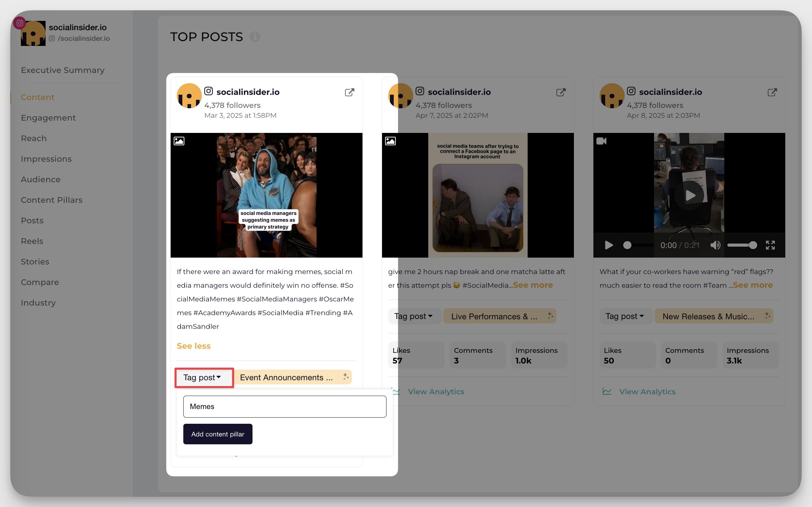Open the Apr 8 post external link icon
812x507 pixels.
[772, 92]
